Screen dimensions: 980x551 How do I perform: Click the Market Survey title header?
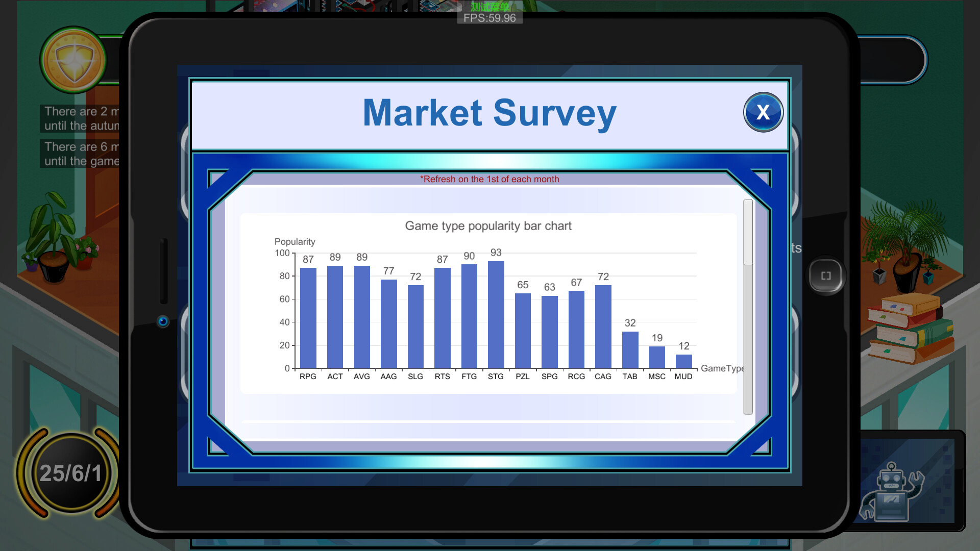[x=489, y=113]
